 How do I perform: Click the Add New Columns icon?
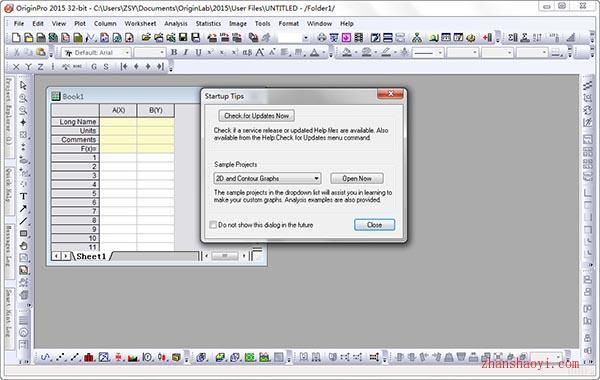(488, 38)
